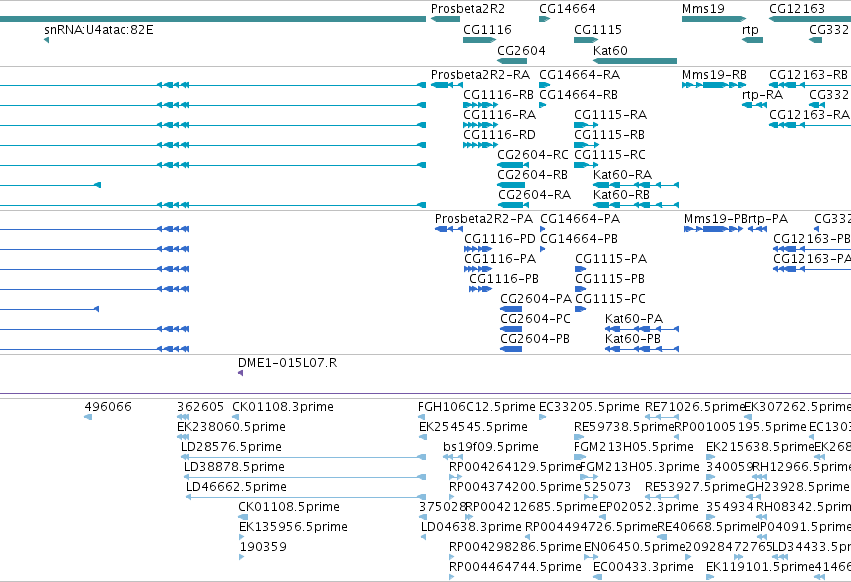This screenshot has height=582, width=851.
Task: Click the Mms19 gene label
Action: click(x=703, y=9)
